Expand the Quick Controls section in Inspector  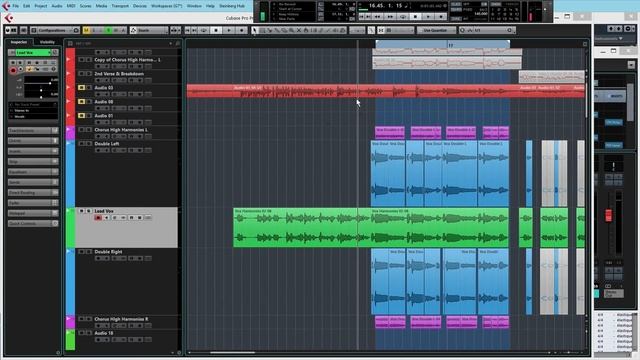point(33,224)
